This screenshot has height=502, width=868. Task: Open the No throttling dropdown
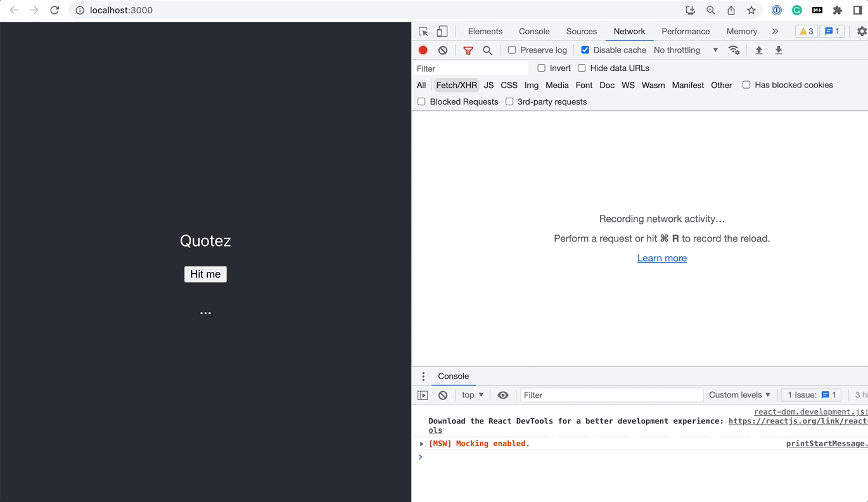point(686,50)
